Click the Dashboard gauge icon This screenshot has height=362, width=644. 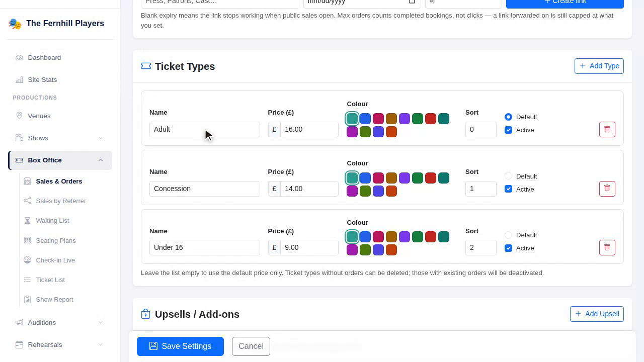19,58
